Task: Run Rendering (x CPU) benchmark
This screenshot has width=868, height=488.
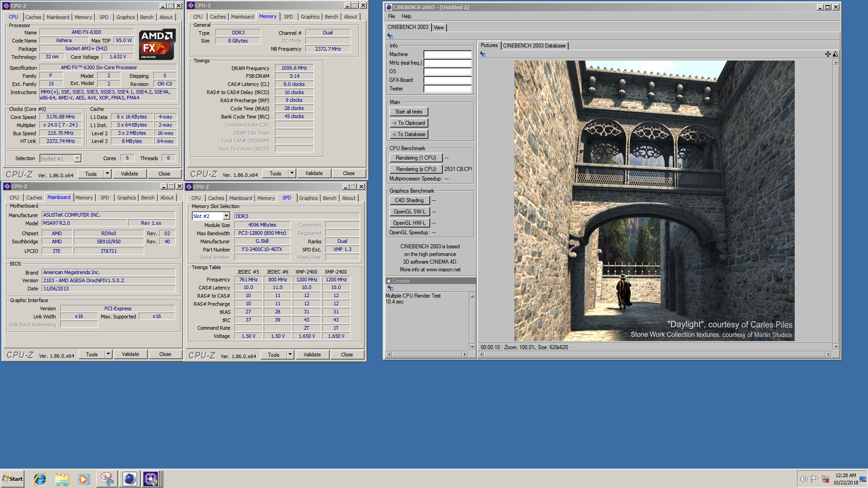Action: pos(416,169)
